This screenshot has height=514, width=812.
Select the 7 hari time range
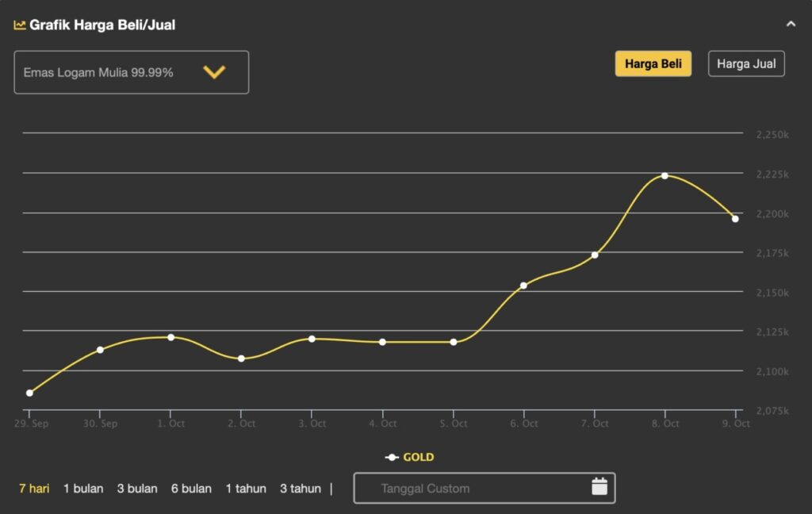[x=34, y=489]
